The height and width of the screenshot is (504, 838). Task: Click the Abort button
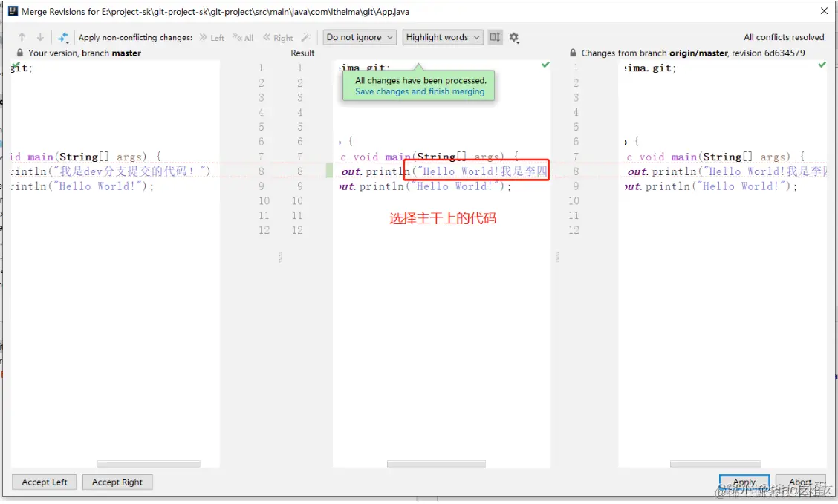[800, 482]
